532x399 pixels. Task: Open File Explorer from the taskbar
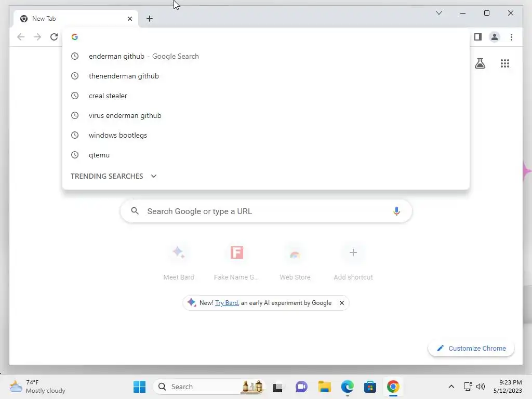coord(324,387)
